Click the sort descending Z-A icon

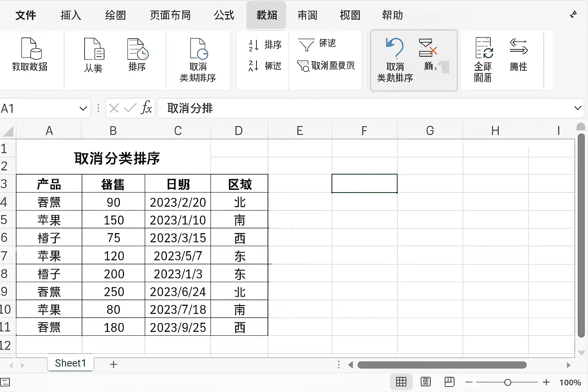tap(253, 66)
